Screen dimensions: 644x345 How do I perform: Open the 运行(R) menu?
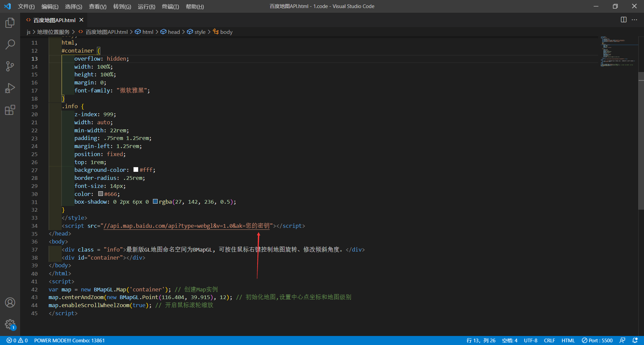point(147,6)
